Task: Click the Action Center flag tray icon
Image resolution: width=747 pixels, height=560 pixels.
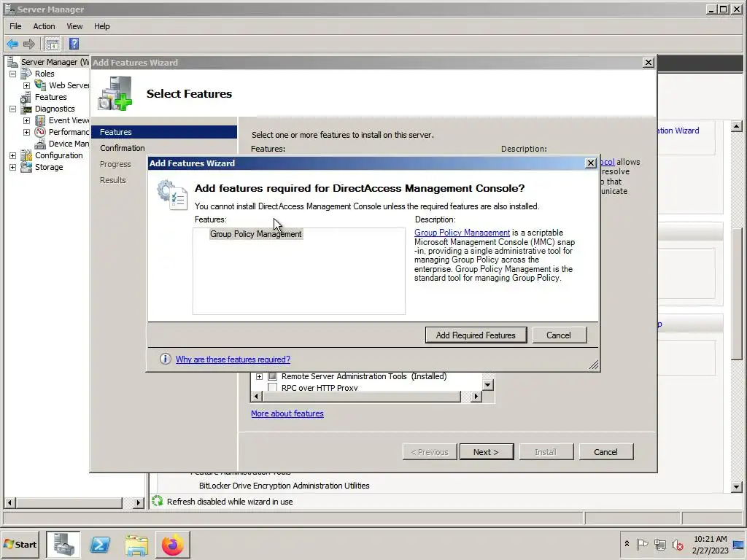Action: pyautogui.click(x=642, y=544)
